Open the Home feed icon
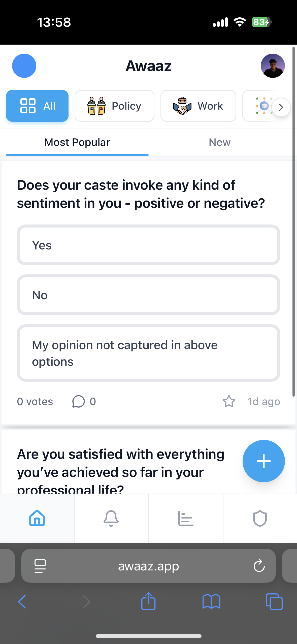The image size is (297, 644). point(37,518)
